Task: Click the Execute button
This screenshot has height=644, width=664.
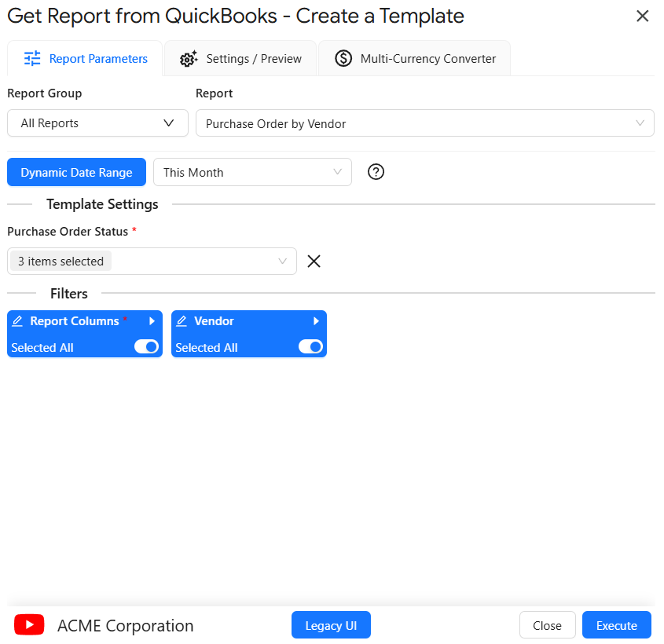Action: (617, 625)
